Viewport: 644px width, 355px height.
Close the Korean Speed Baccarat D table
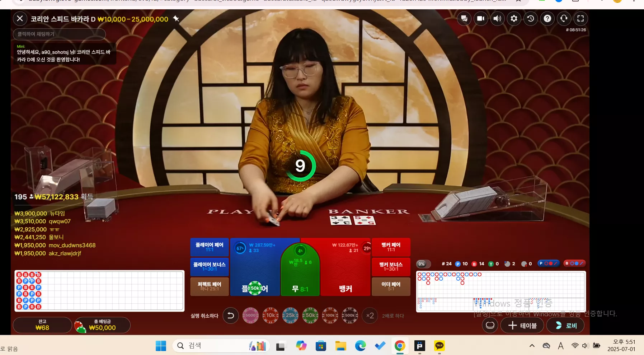click(x=20, y=18)
